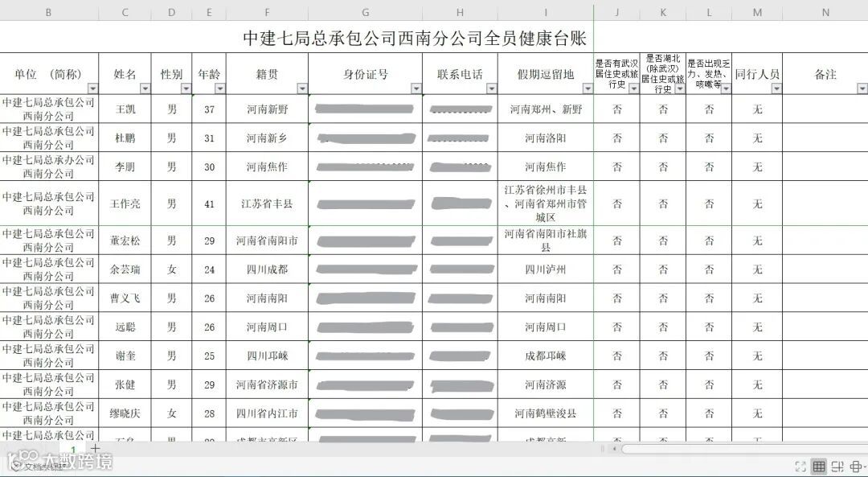Select column F header
868x477 pixels.
[x=268, y=12]
